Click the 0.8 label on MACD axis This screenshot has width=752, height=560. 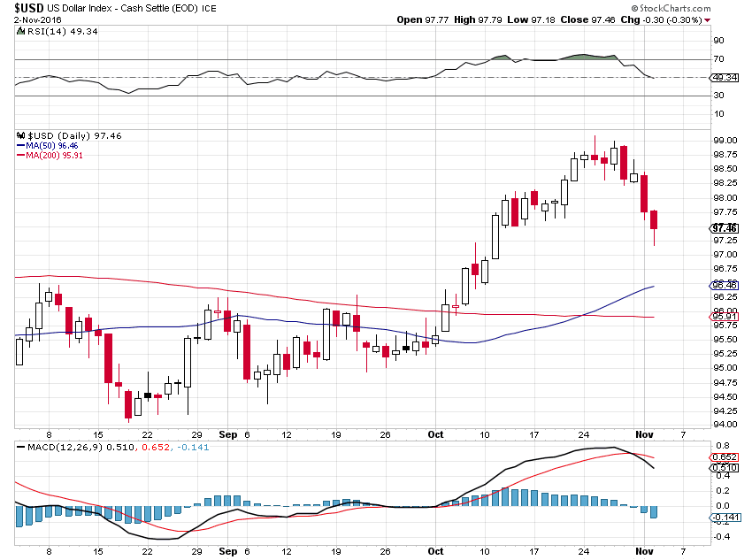[723, 445]
